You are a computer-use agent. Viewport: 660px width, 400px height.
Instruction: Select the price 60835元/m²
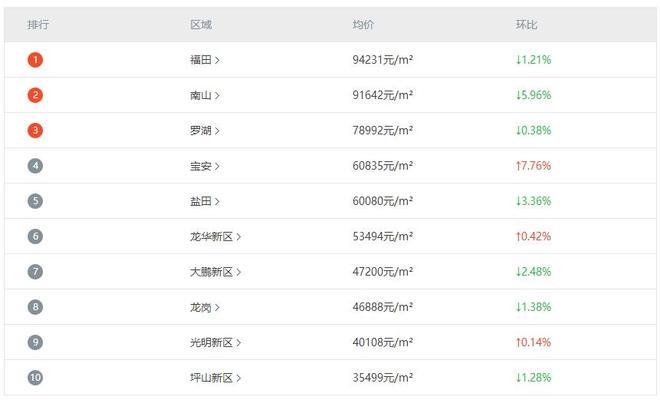(x=383, y=166)
